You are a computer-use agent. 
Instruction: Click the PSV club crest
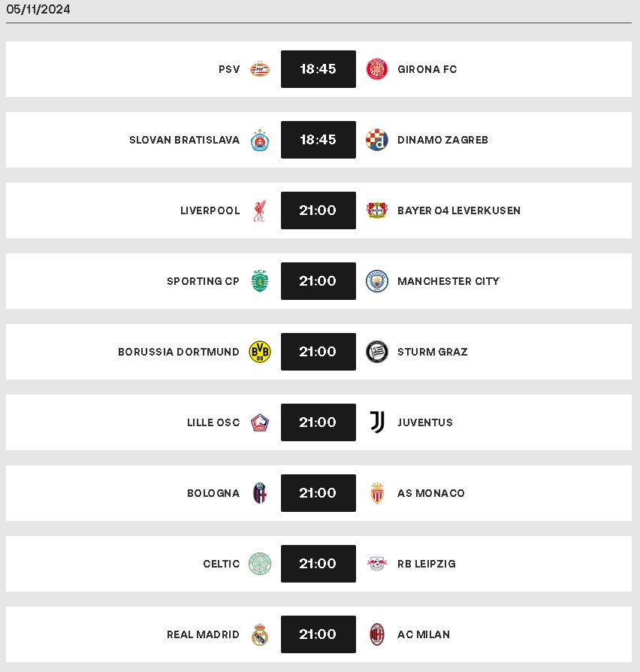[260, 69]
